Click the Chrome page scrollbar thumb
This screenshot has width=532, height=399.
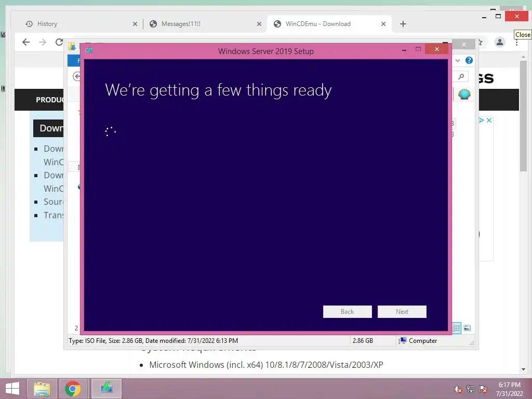pos(524,116)
